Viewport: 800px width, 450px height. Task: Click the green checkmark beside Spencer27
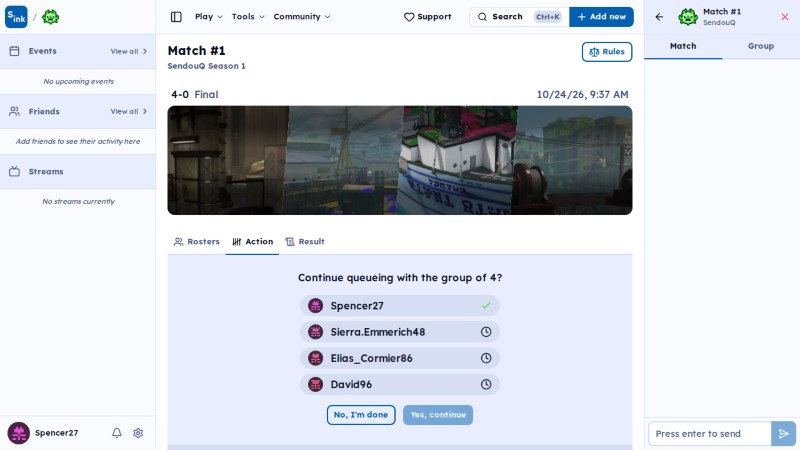[486, 306]
